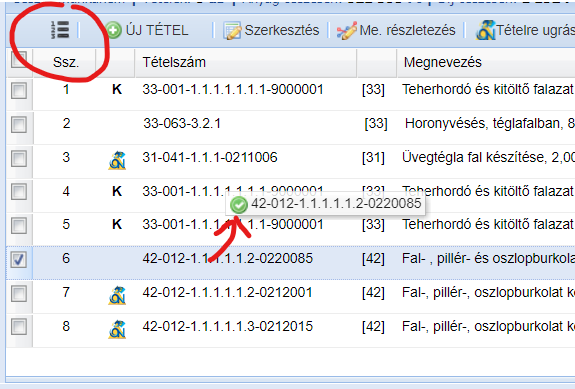Select item number 33-063-3.2.1
The image size is (575, 389).
point(182,124)
